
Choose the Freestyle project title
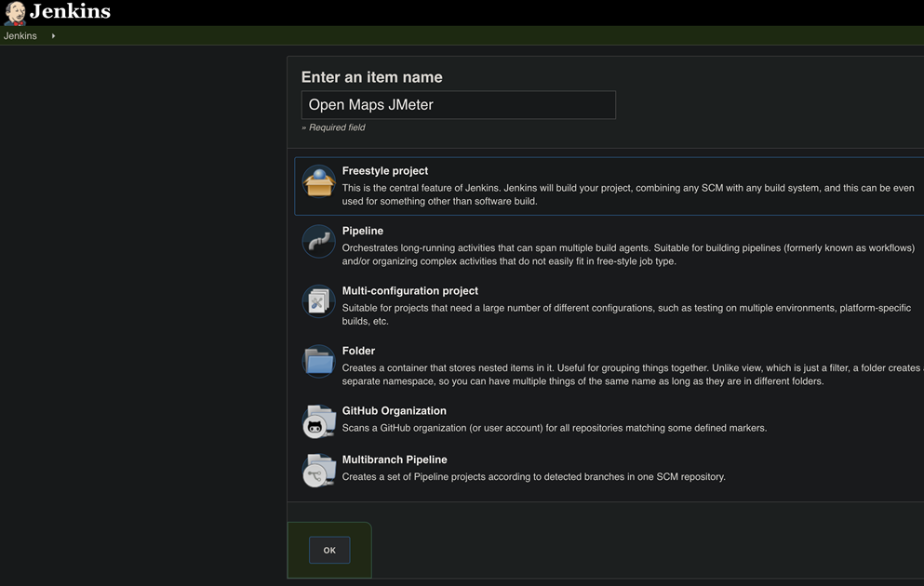click(x=385, y=171)
